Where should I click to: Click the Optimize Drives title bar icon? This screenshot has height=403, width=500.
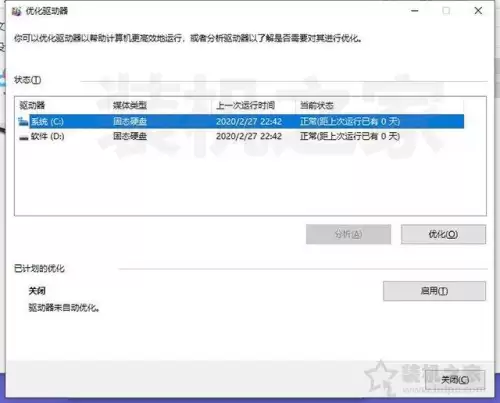pos(16,11)
